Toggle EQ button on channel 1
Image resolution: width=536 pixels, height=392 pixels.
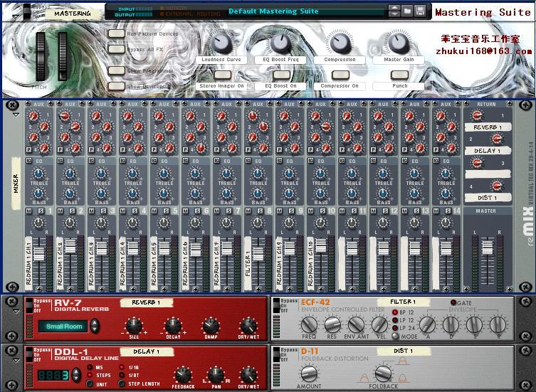coord(28,161)
